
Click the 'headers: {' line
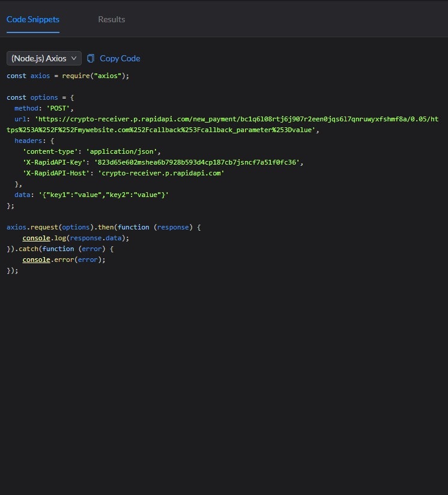34,141
